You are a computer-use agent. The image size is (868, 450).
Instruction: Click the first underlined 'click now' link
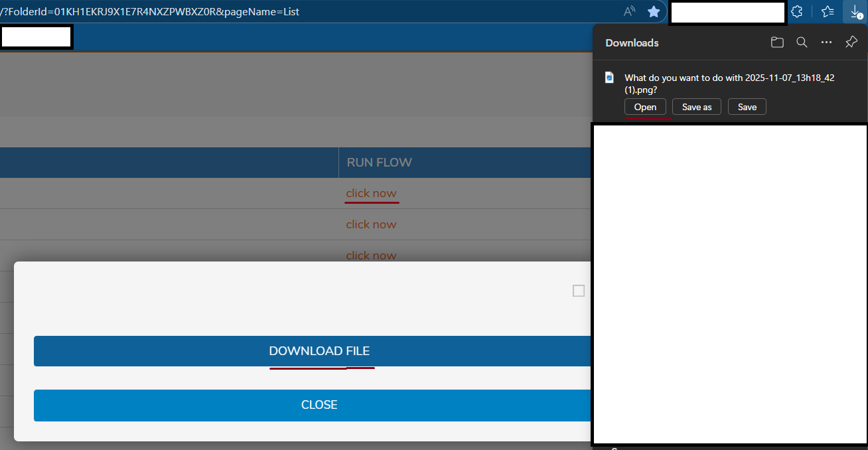click(x=371, y=193)
